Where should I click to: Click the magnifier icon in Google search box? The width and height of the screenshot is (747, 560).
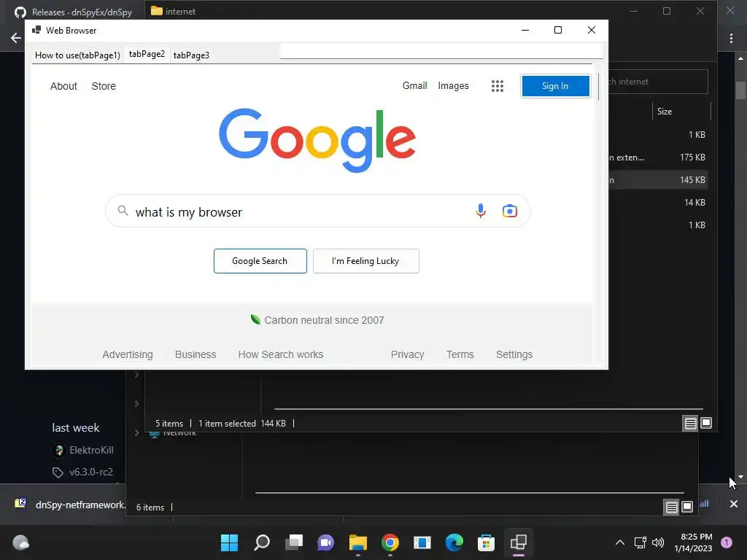tap(123, 211)
